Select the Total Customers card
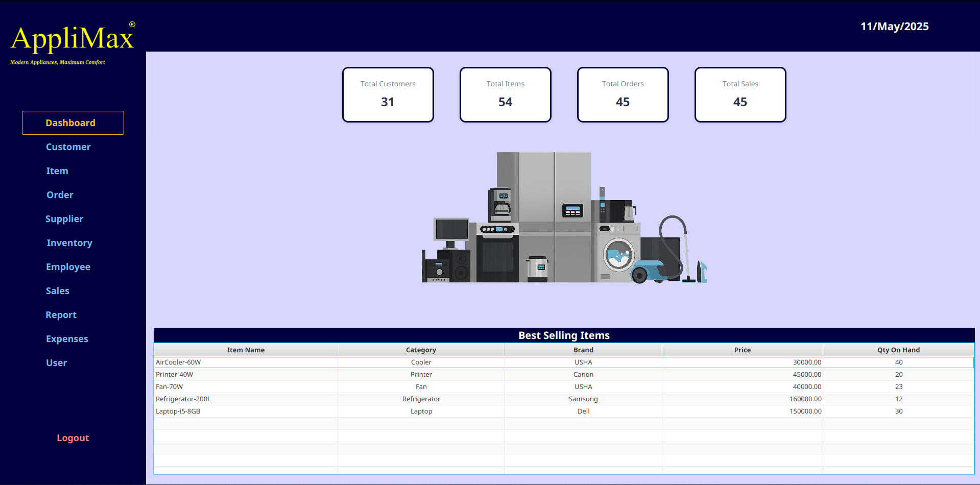 click(x=388, y=94)
